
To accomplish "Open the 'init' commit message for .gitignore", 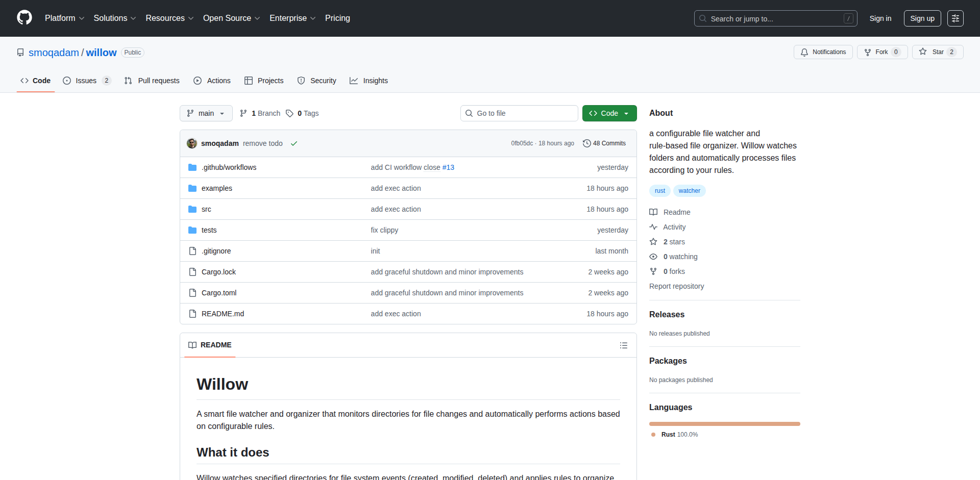I will point(375,251).
